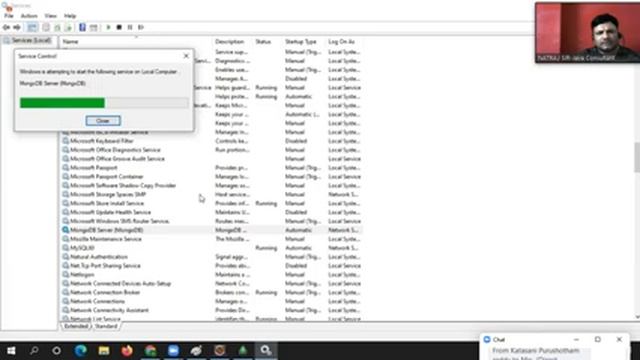The height and width of the screenshot is (360, 640).
Task: Minimize the Chat popup window
Action: [x=576, y=340]
